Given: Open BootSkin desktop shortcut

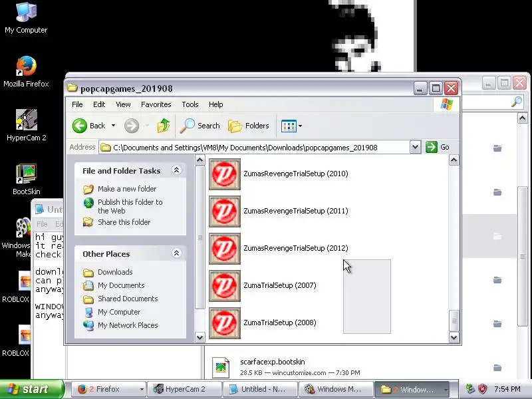Looking at the screenshot, I should (26, 180).
